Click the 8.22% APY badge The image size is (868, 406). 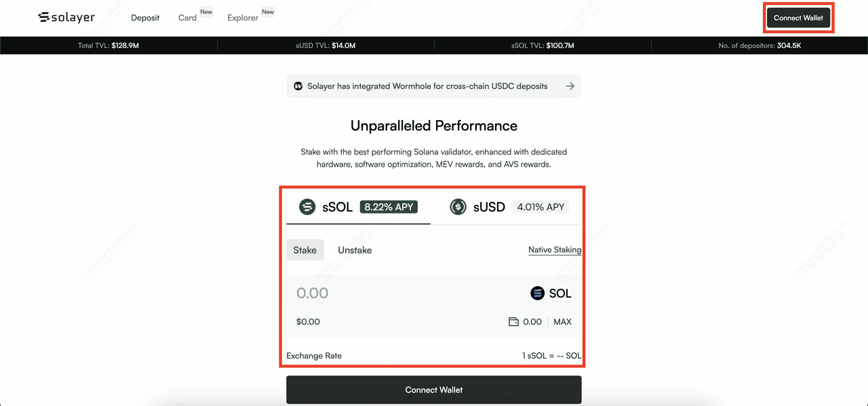coord(389,207)
